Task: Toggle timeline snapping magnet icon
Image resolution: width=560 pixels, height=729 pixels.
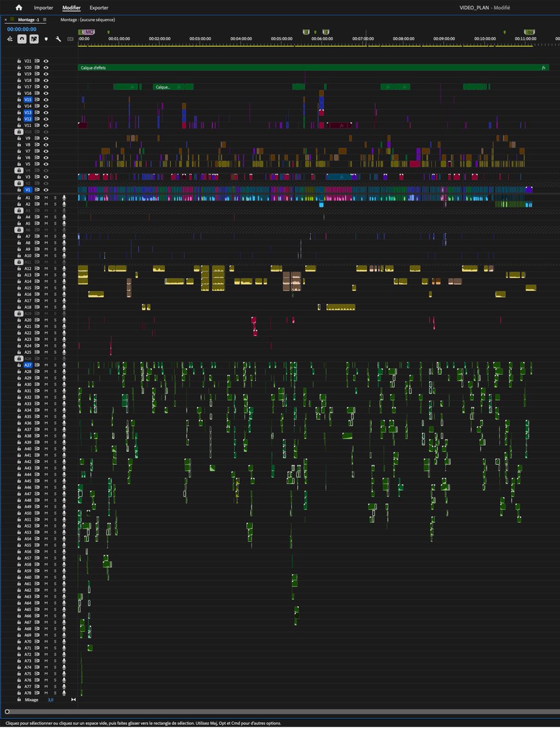Action: click(22, 39)
